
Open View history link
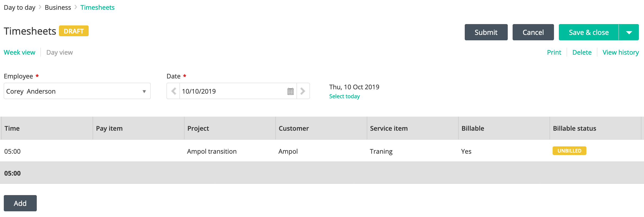click(x=621, y=52)
